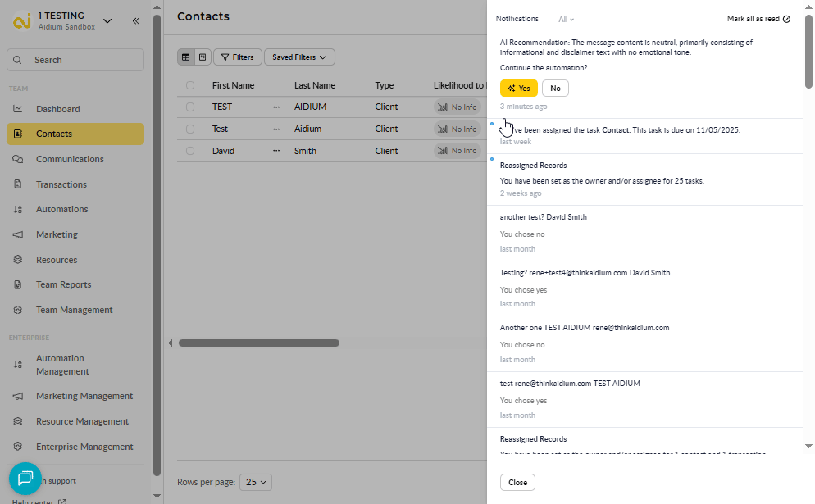This screenshot has width=815, height=504.
Task: Collapse sidebar with double chevron icon
Action: tap(135, 21)
